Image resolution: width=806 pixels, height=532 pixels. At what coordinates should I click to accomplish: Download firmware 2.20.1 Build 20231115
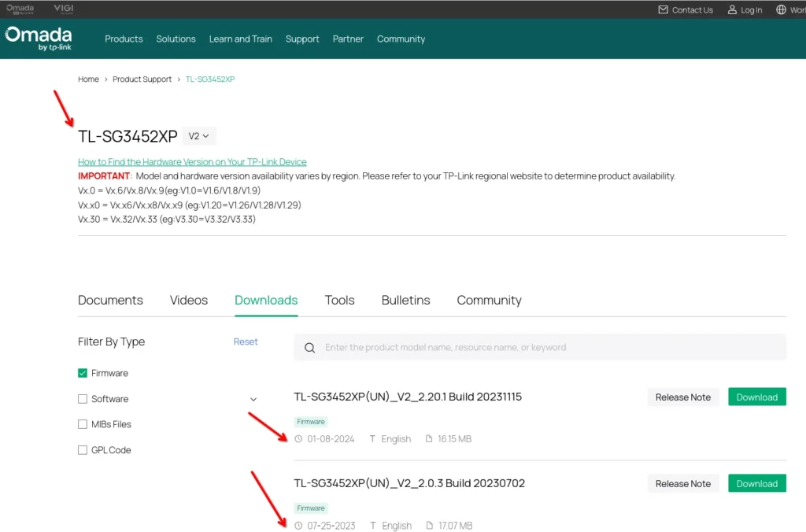(x=756, y=397)
